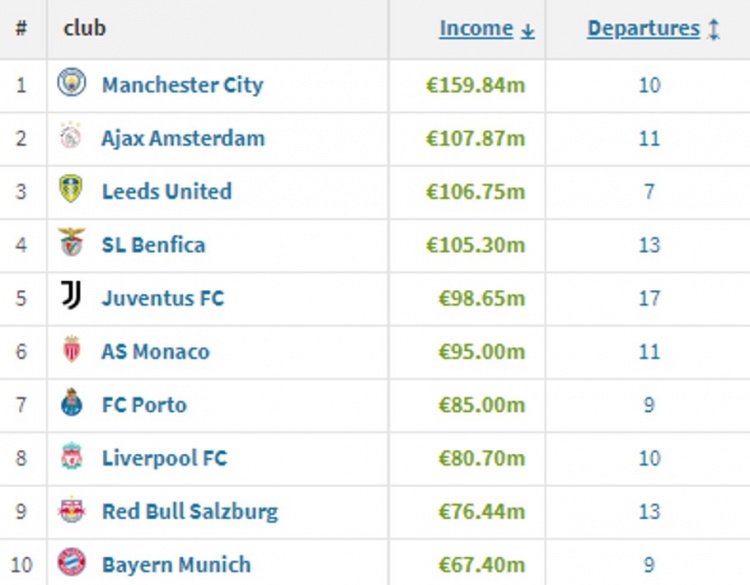The image size is (750, 585).
Task: Open the Ajax Amsterdam club link
Action: click(183, 138)
